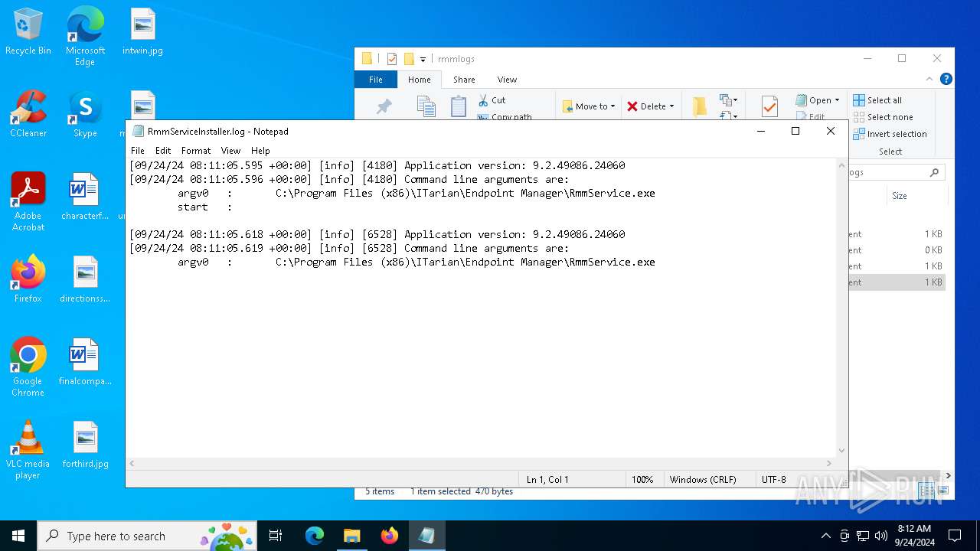Show hidden system tray icons
The image size is (980, 551).
(x=825, y=536)
